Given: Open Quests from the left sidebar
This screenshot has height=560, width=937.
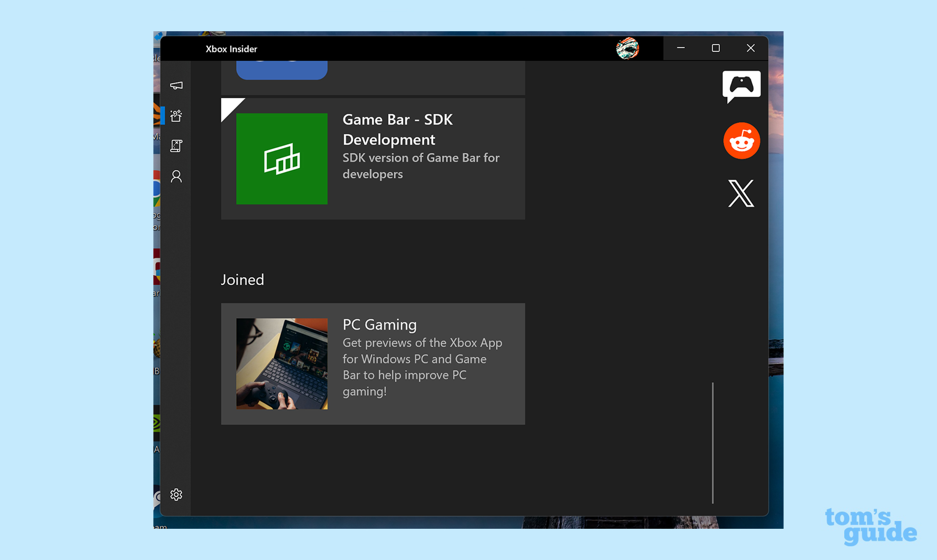Looking at the screenshot, I should (x=177, y=146).
